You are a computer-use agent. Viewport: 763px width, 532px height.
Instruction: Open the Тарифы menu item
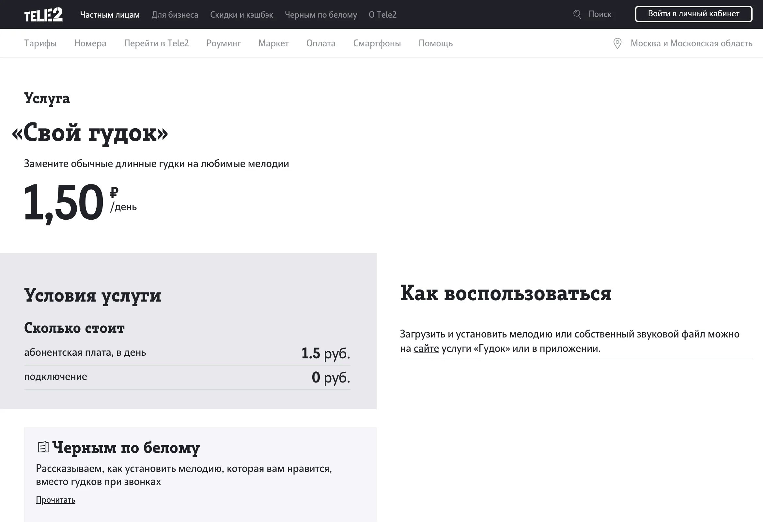[40, 43]
